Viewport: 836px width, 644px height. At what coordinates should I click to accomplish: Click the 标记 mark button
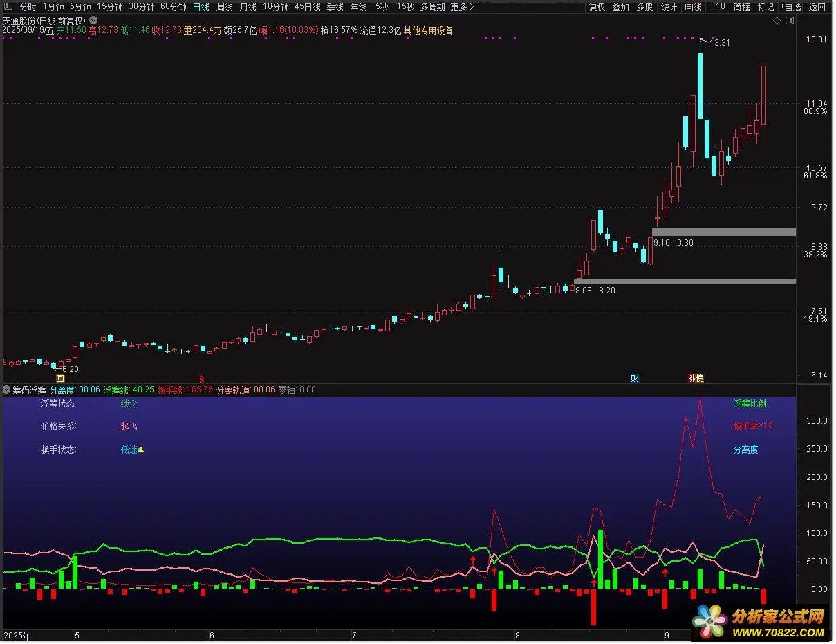(x=765, y=7)
